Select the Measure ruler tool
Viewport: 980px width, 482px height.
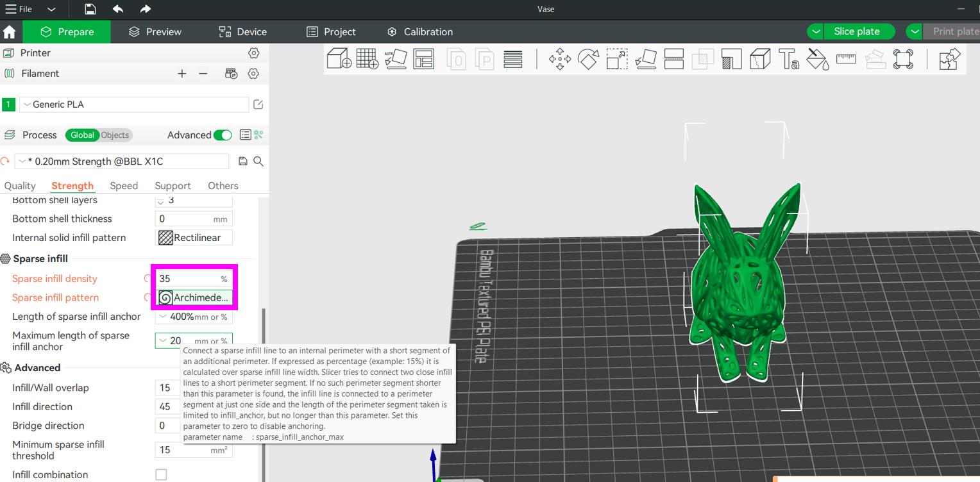(846, 59)
